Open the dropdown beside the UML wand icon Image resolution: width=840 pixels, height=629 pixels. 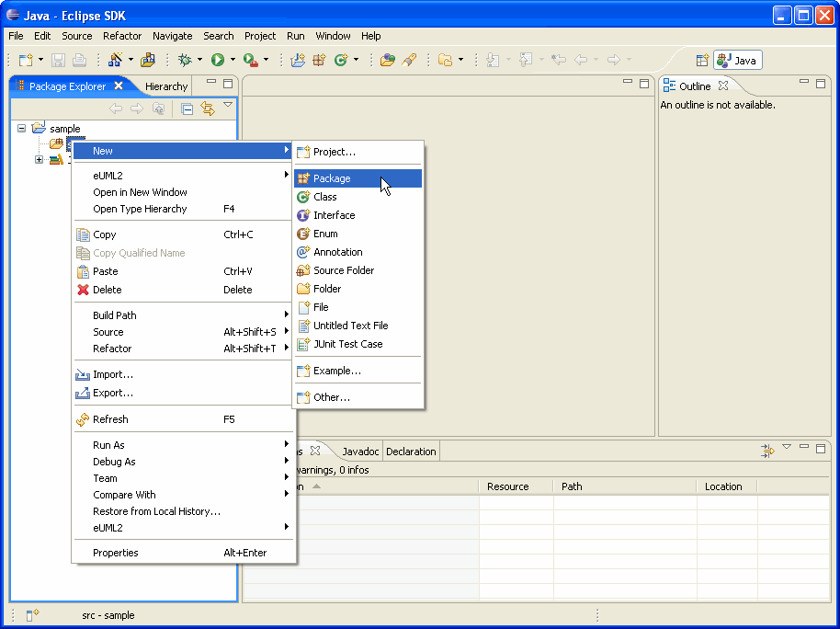[x=131, y=60]
